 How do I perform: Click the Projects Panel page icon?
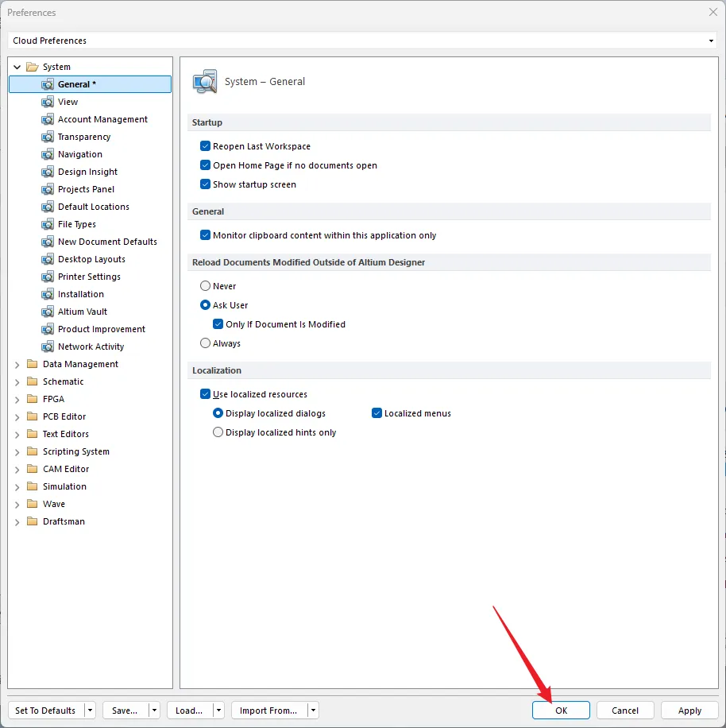[x=48, y=189]
